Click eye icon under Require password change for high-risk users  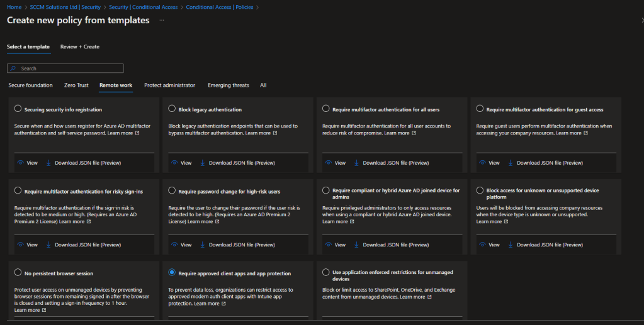[x=173, y=245]
